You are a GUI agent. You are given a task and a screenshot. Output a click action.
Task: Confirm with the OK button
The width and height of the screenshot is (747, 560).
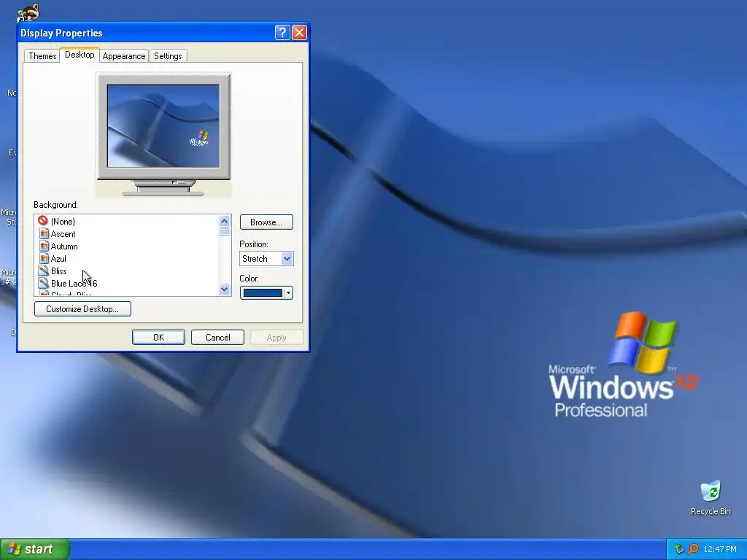pyautogui.click(x=158, y=337)
